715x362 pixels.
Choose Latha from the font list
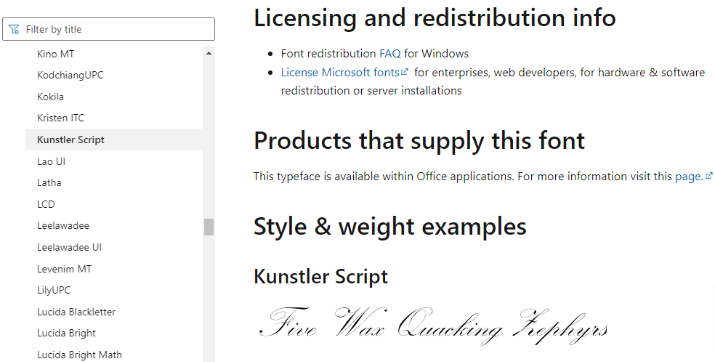click(x=49, y=183)
